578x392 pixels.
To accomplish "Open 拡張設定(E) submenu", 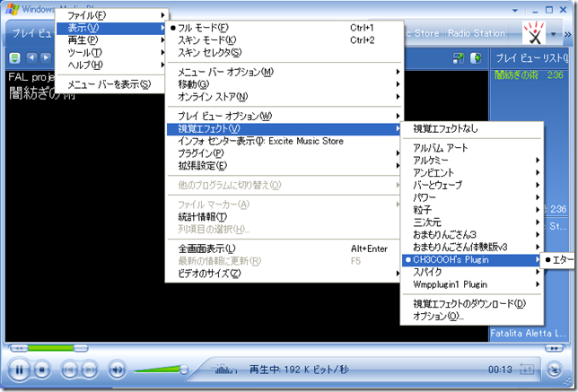I will point(284,166).
